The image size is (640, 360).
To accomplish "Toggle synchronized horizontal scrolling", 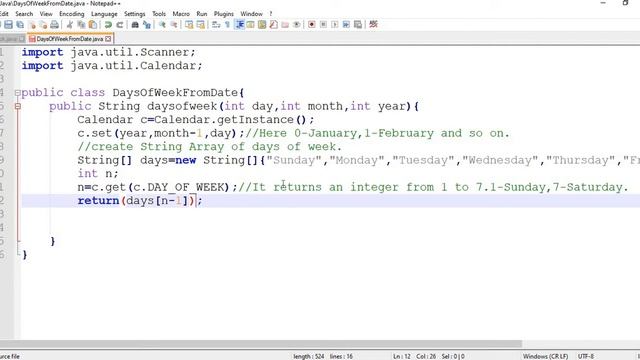I will [x=200, y=24].
